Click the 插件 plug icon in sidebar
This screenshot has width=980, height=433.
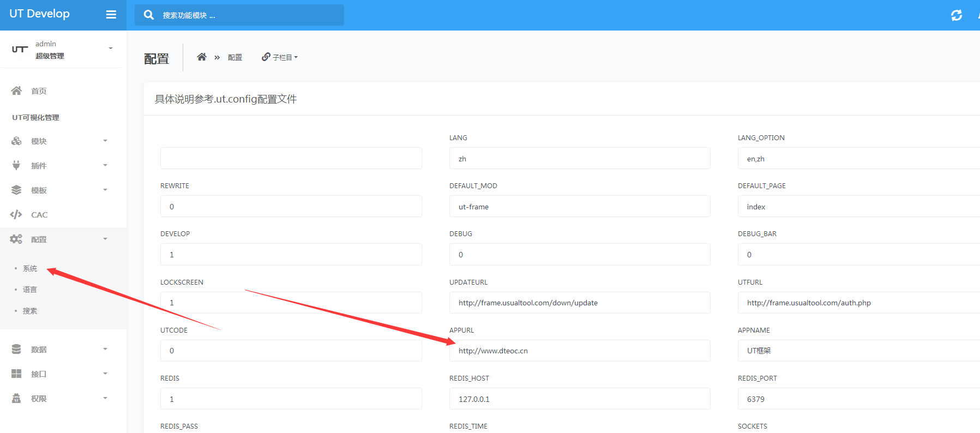coord(16,165)
